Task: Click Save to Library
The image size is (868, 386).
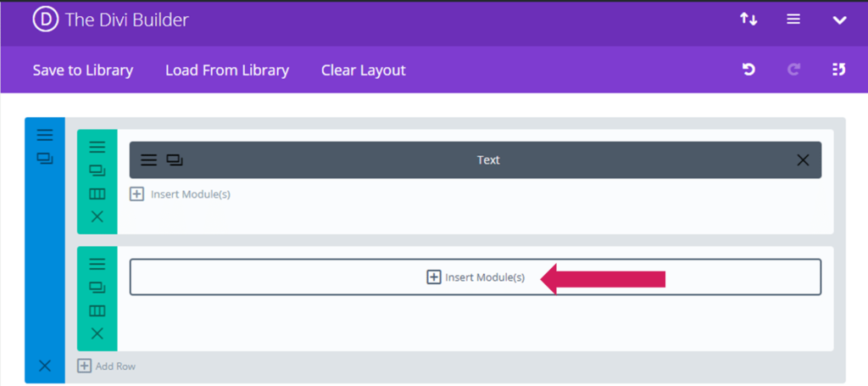Action: (x=83, y=70)
